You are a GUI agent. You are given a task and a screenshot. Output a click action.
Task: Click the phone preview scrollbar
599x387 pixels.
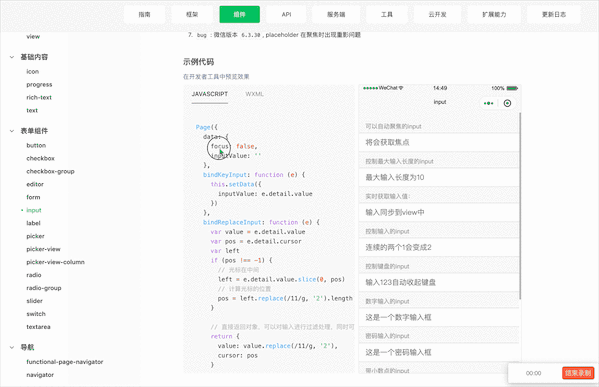click(520, 206)
